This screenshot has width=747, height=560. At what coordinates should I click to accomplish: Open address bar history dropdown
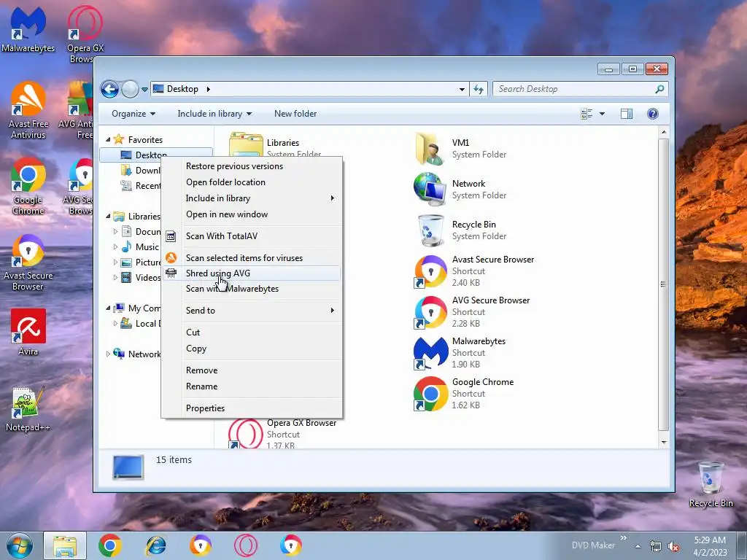point(462,89)
